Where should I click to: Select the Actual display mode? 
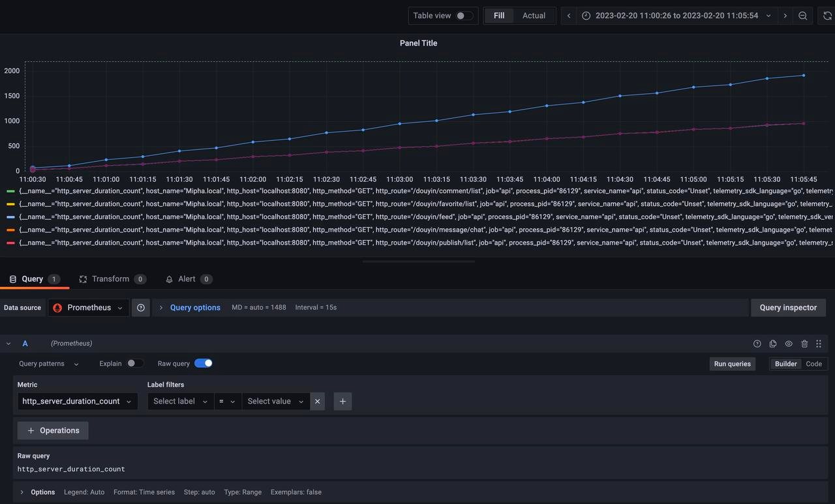(534, 16)
